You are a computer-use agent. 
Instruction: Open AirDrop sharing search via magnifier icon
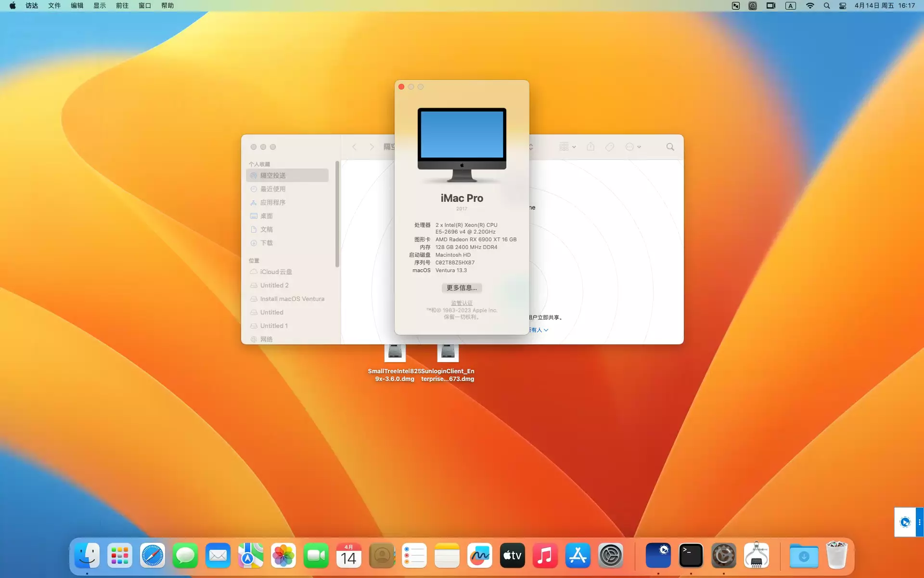pyautogui.click(x=670, y=147)
